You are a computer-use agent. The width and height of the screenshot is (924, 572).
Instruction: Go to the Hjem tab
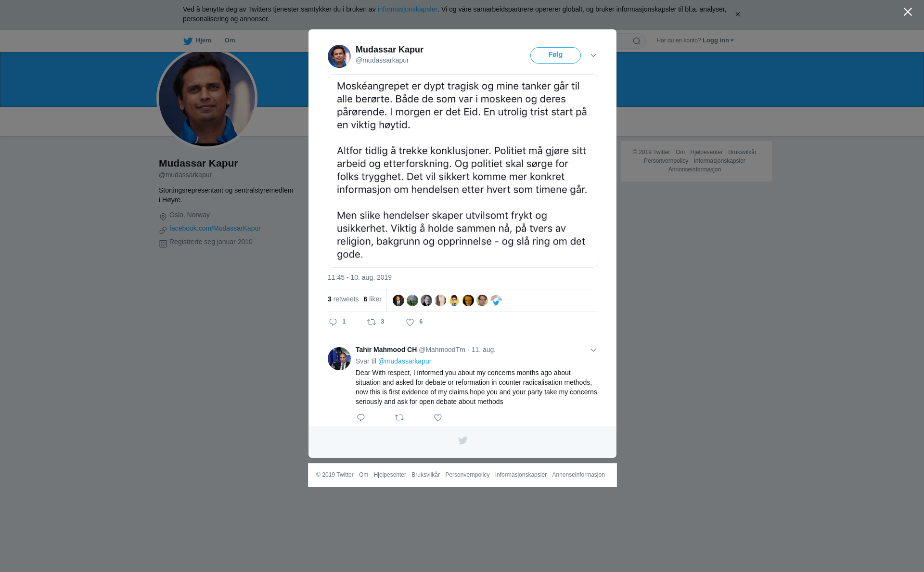tap(197, 40)
